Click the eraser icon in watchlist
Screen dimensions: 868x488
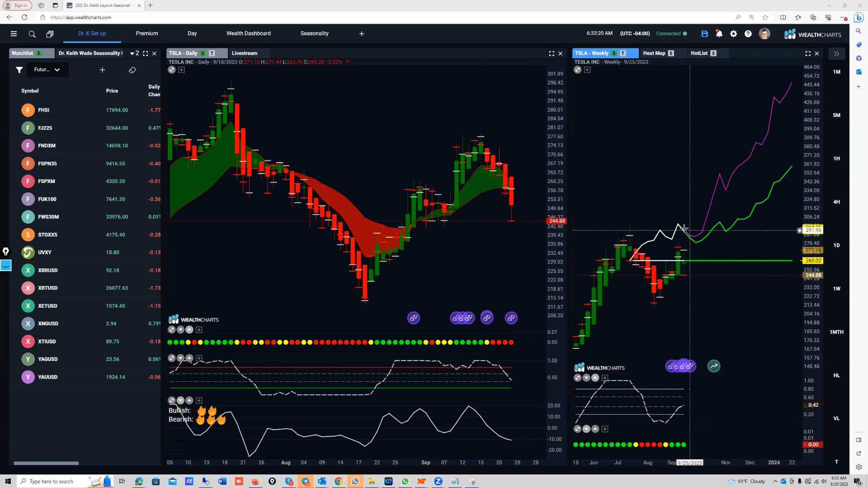pos(132,70)
